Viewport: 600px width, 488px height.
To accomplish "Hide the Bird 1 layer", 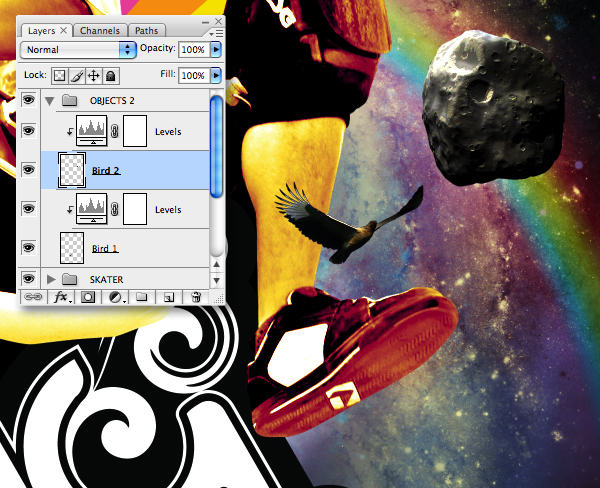I will 29,248.
